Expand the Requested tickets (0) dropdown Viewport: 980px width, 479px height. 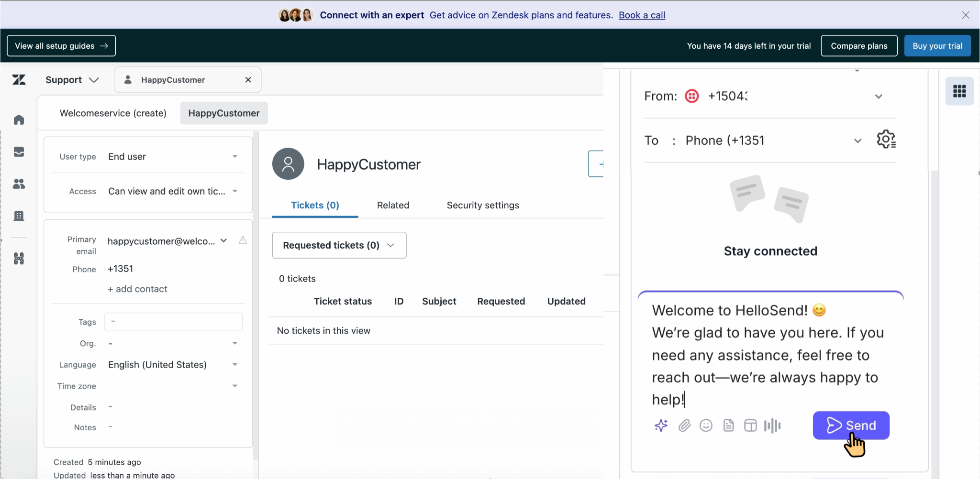[339, 245]
